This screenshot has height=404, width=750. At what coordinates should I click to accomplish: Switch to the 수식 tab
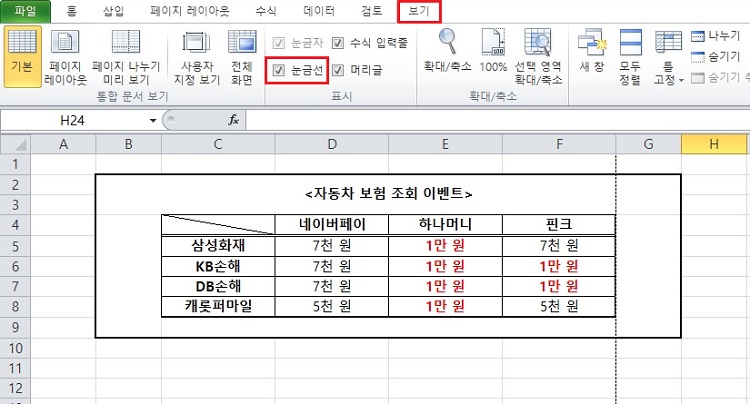tap(265, 11)
